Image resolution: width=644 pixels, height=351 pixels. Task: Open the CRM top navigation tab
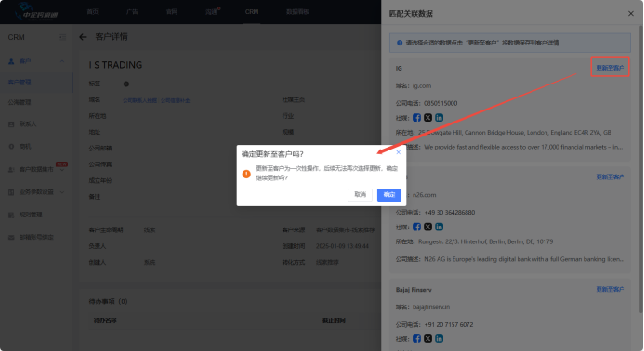252,12
